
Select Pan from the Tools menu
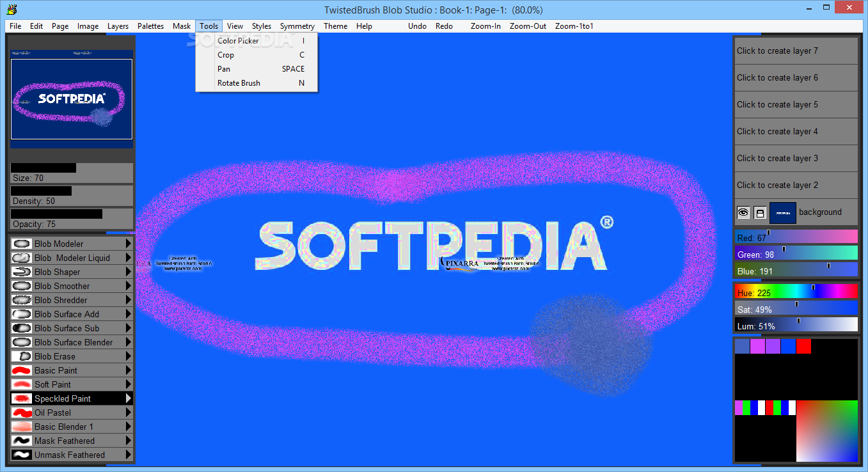(256, 69)
